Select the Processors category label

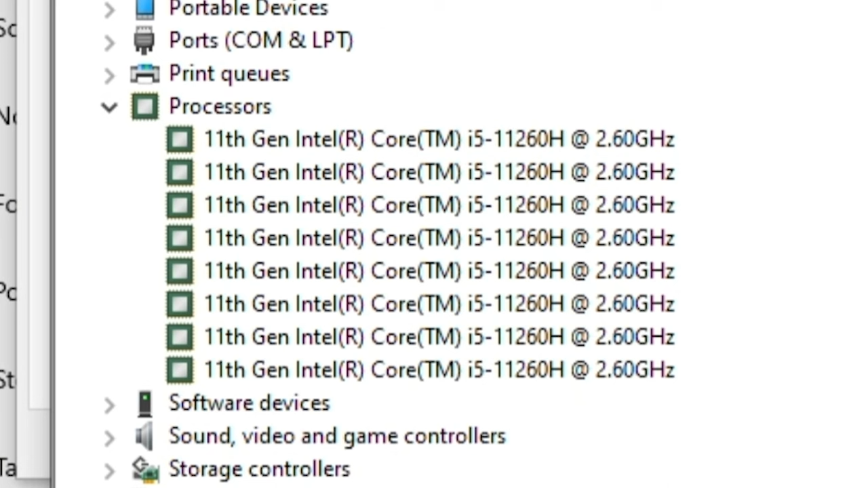click(220, 106)
